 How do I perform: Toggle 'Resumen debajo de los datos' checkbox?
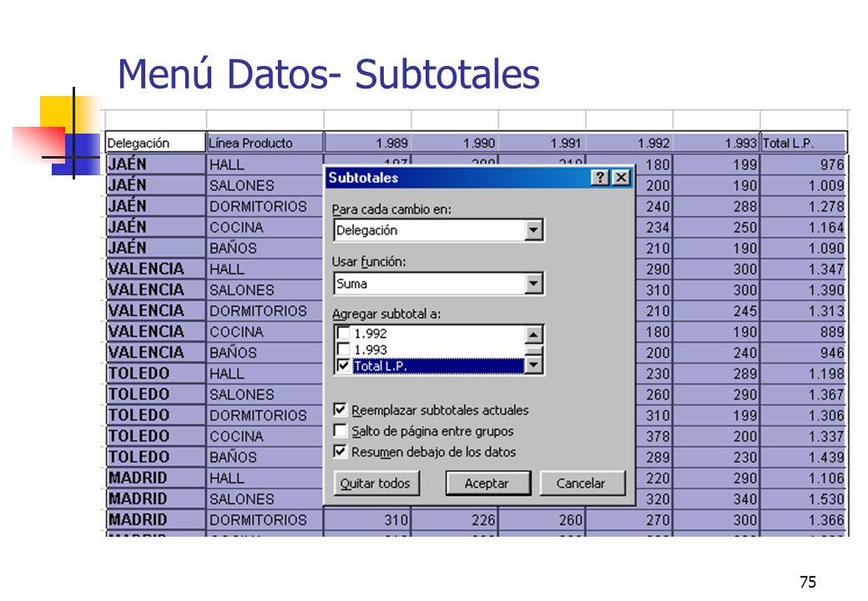tap(341, 452)
